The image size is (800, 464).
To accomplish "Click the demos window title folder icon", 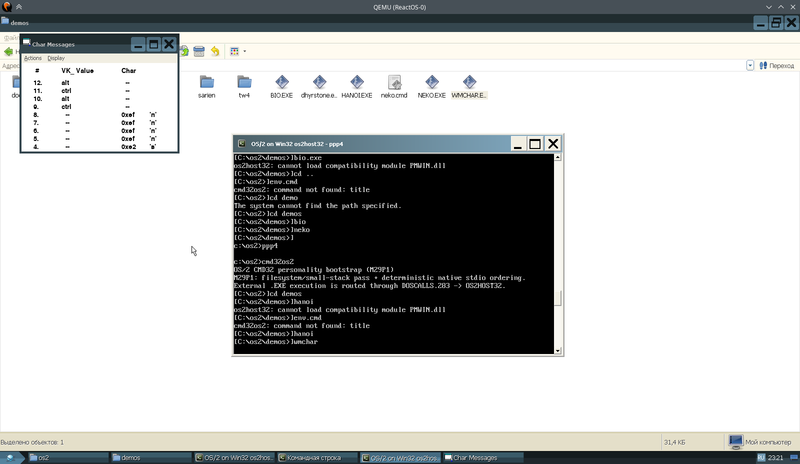I will [5, 21].
